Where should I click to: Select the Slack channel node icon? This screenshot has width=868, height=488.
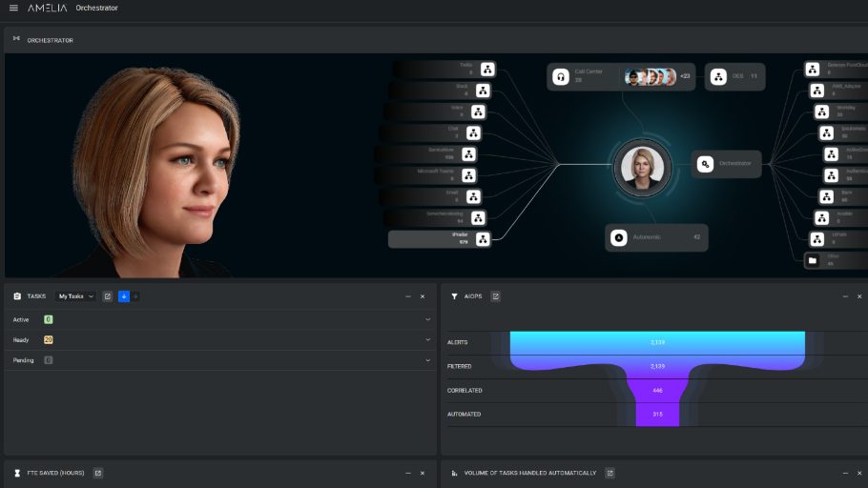point(483,91)
